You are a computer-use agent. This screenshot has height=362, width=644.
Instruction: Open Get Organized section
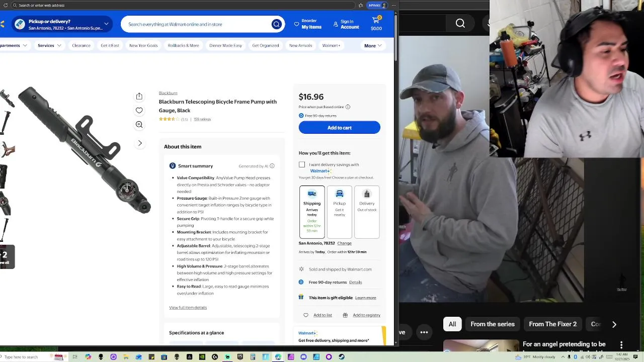click(266, 45)
